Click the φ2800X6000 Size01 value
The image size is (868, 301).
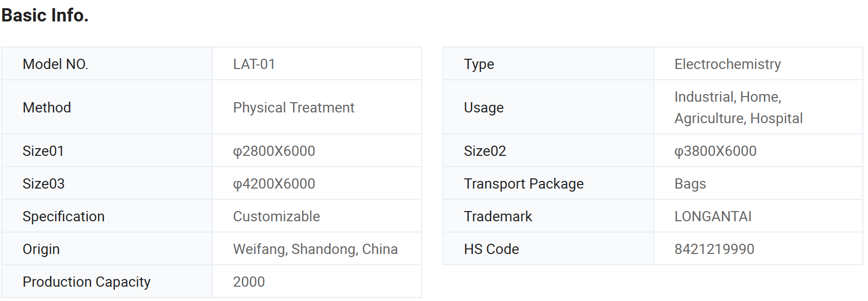[274, 151]
